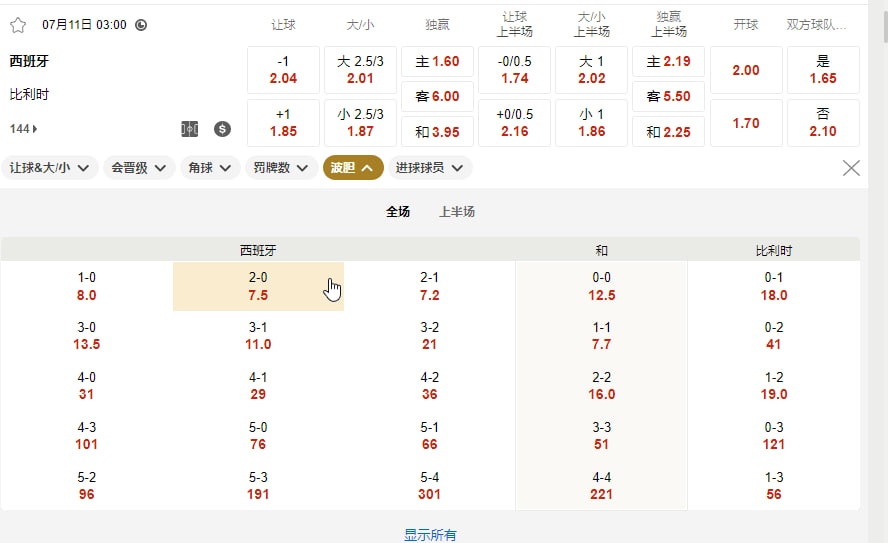
Task: Expand the 会晋级 dropdown
Action: click(x=138, y=168)
